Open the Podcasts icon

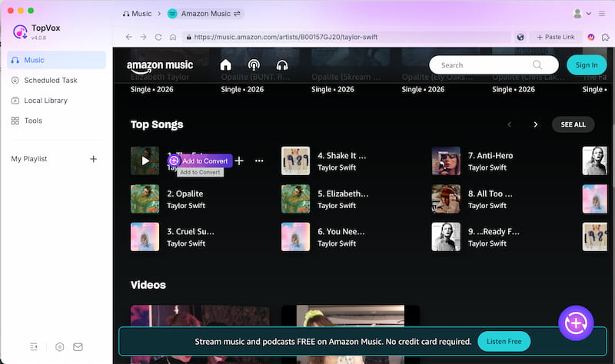click(x=254, y=65)
